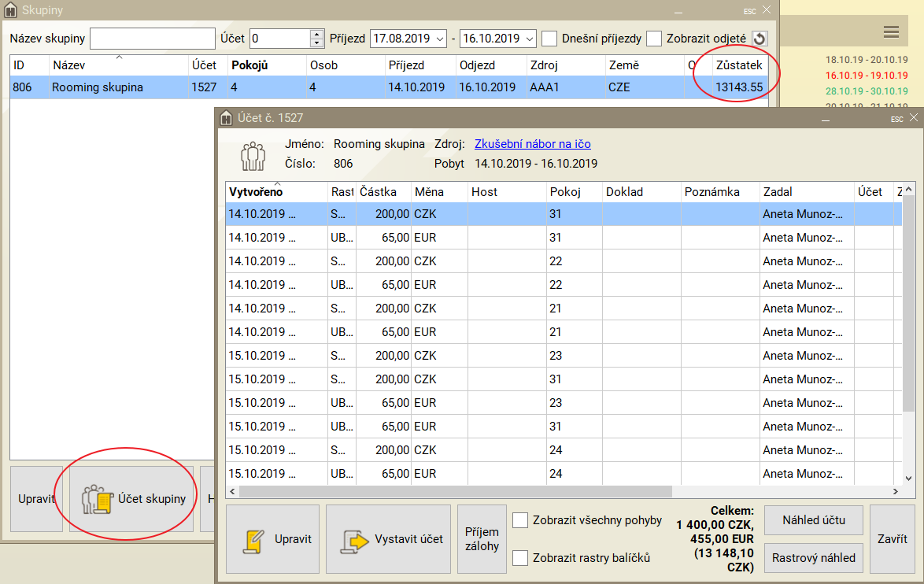Sort by the Vytvořeno column header
Screen dimensions: 924x584
click(x=256, y=192)
